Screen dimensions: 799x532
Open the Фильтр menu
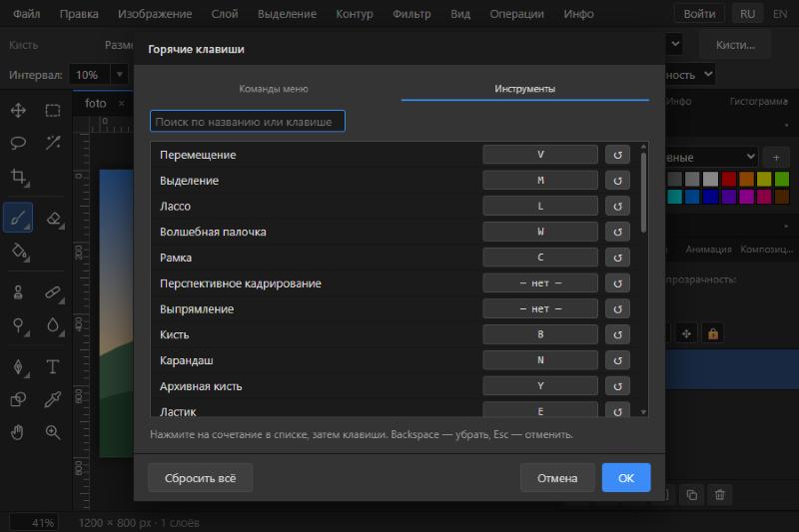pyautogui.click(x=411, y=14)
